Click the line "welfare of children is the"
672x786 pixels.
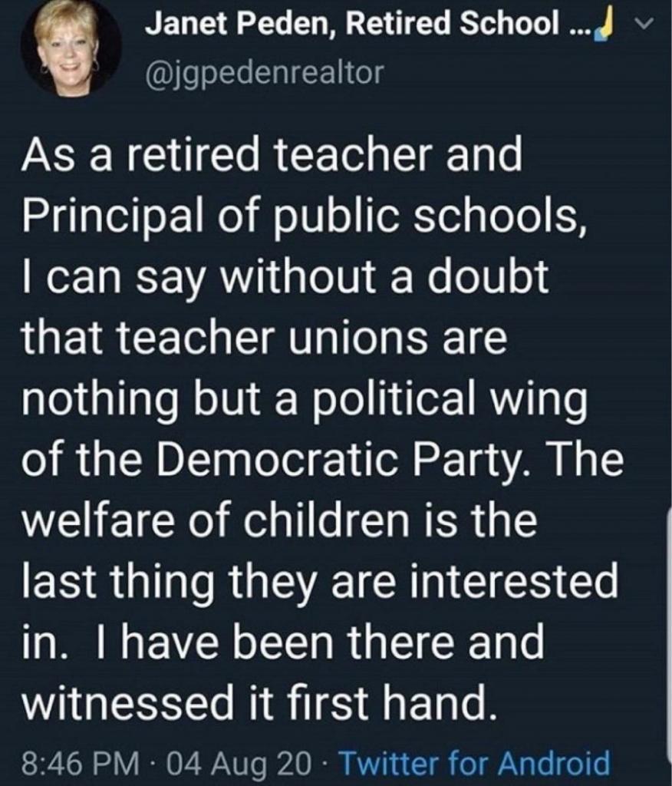coord(280,520)
